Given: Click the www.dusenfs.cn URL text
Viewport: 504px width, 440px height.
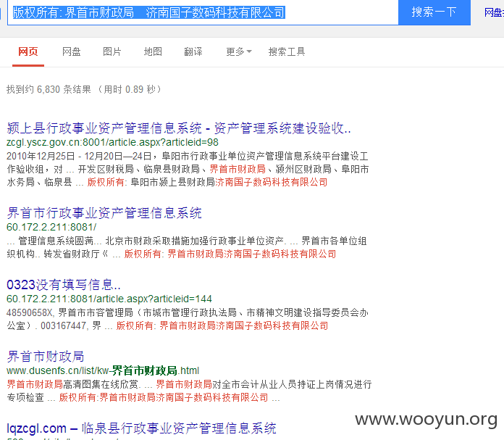Looking at the screenshot, I should pyautogui.click(x=103, y=371).
